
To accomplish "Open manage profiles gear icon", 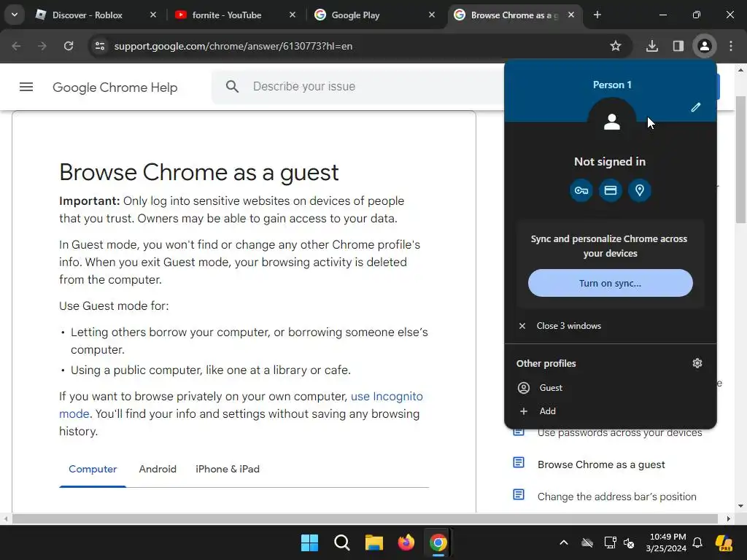I will pos(697,363).
